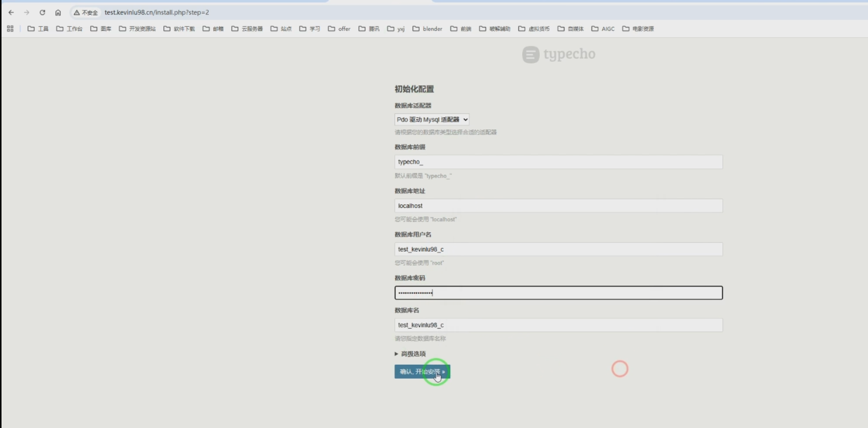Focus the 数据库地址 localhost field
This screenshot has width=868, height=428.
[558, 206]
